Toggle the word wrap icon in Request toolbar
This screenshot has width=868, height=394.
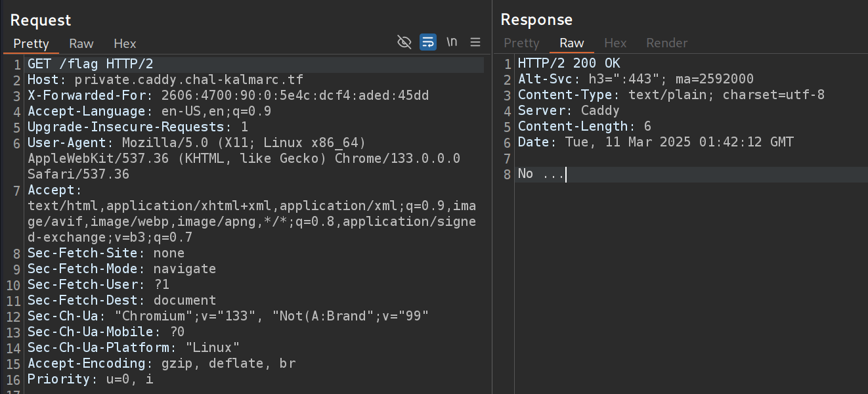[428, 43]
